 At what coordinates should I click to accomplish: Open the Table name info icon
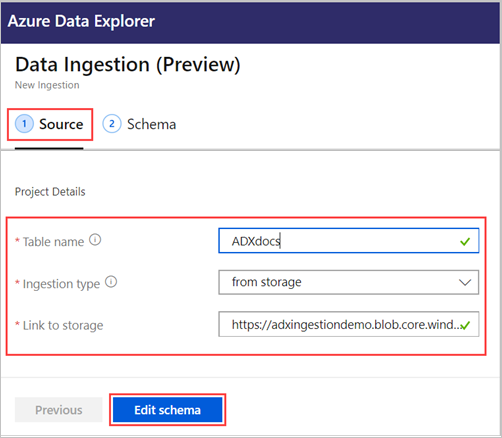(95, 240)
